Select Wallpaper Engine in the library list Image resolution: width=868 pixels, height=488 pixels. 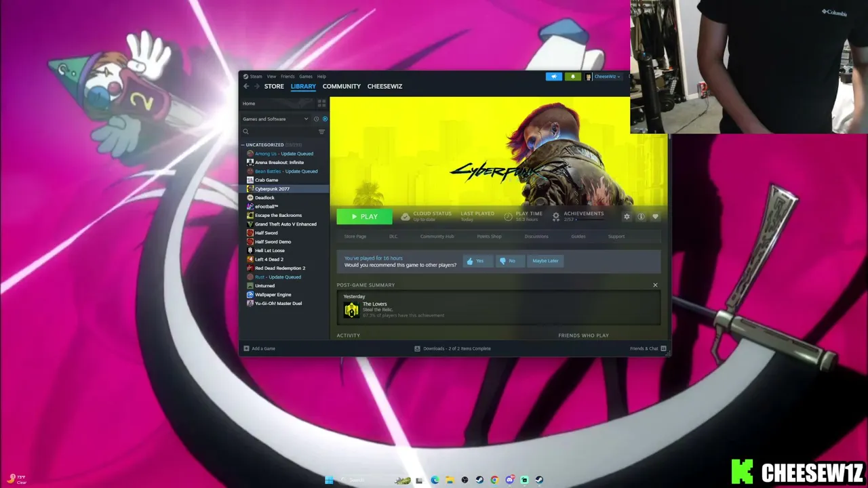[285, 295]
